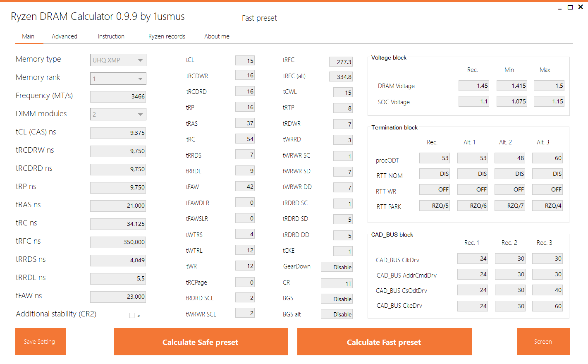Open the DIMM modules dropdown
Viewport: 588px width, 364px height.
pos(118,114)
